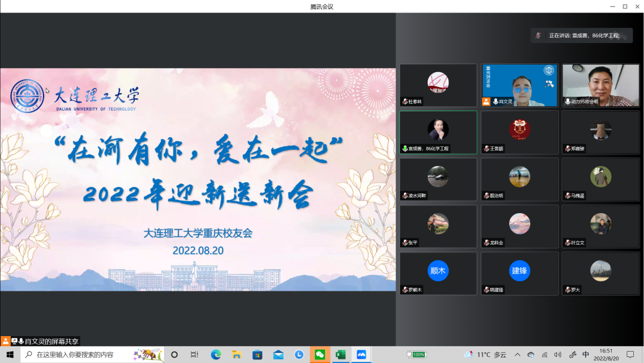Viewport: 644px width, 363px height.
Task: Click the 16:51 taskbar clock
Action: 606,355
